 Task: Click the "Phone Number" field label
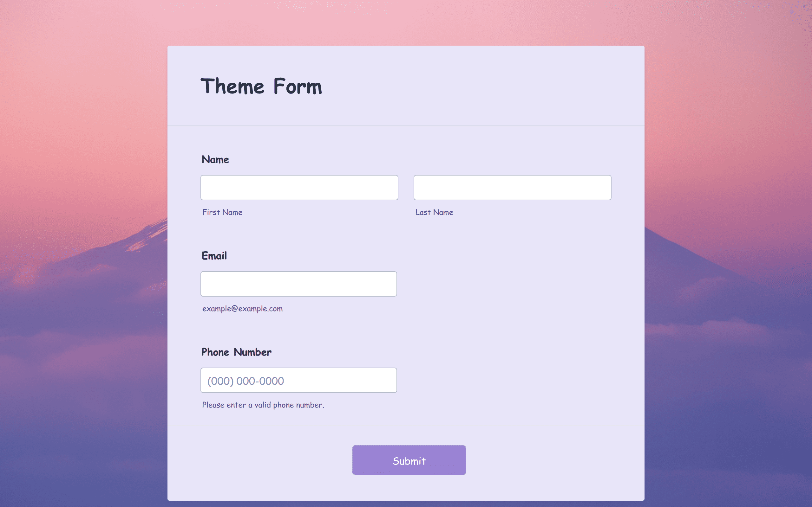pyautogui.click(x=237, y=352)
